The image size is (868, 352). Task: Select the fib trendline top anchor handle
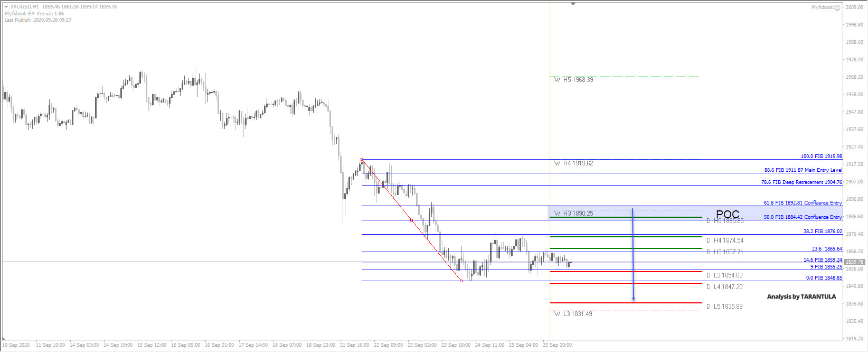(x=362, y=159)
